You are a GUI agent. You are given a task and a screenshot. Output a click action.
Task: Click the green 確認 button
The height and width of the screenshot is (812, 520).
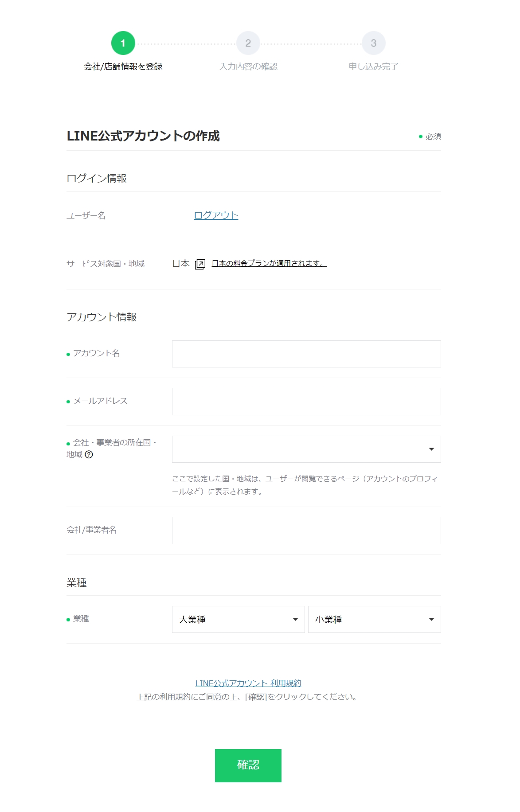coord(248,765)
